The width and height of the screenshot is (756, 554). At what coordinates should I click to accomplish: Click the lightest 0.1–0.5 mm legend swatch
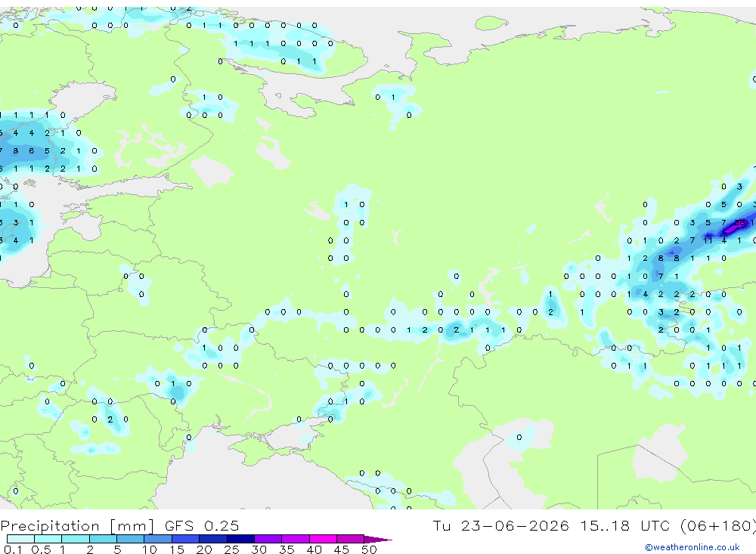[x=20, y=539]
